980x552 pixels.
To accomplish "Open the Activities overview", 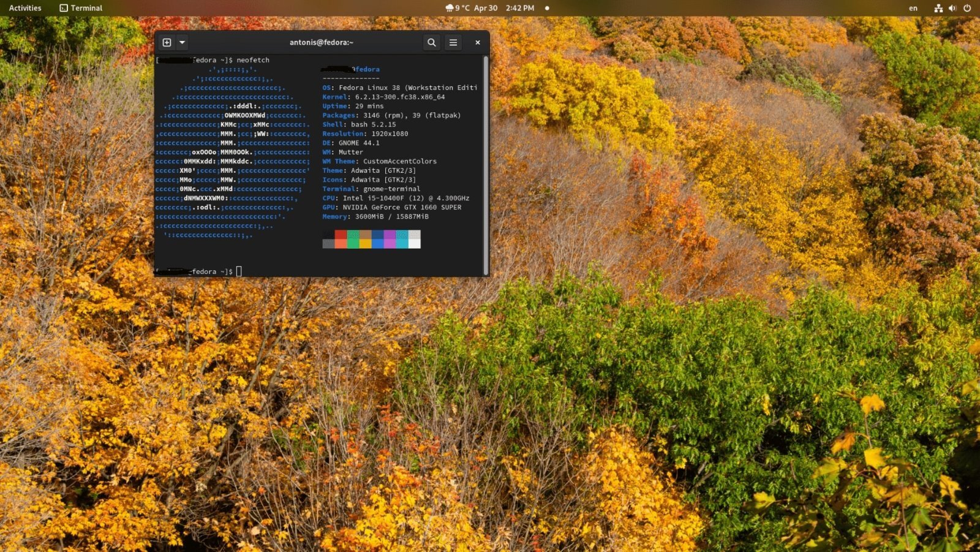I will (x=25, y=8).
